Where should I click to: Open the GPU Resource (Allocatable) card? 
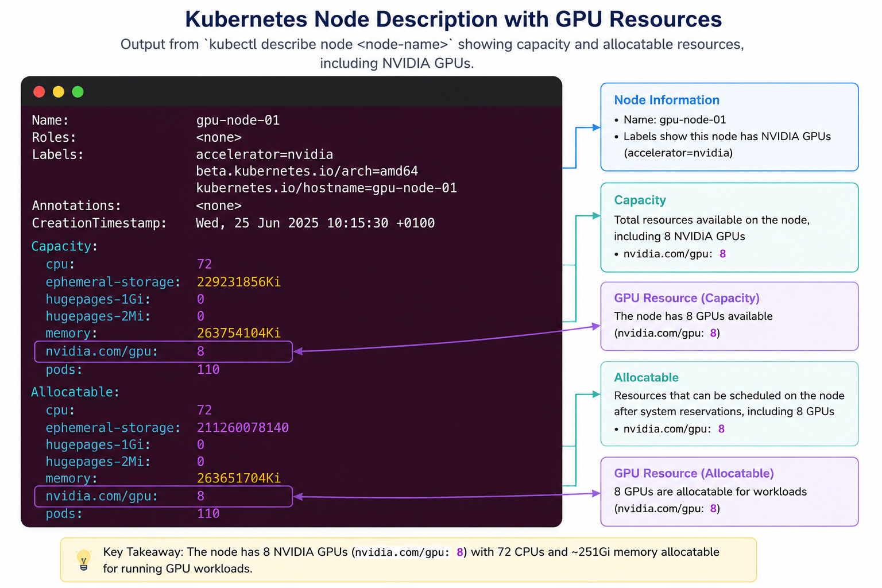[729, 492]
